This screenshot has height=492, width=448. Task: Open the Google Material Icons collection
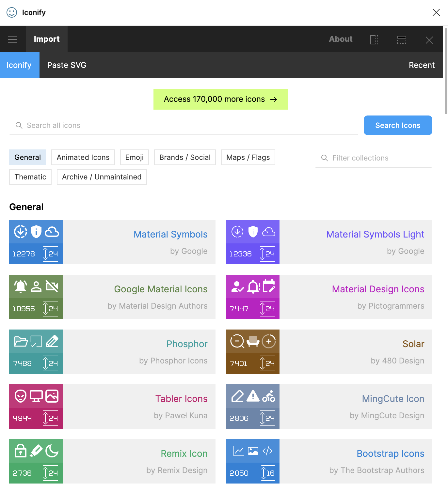coord(112,297)
